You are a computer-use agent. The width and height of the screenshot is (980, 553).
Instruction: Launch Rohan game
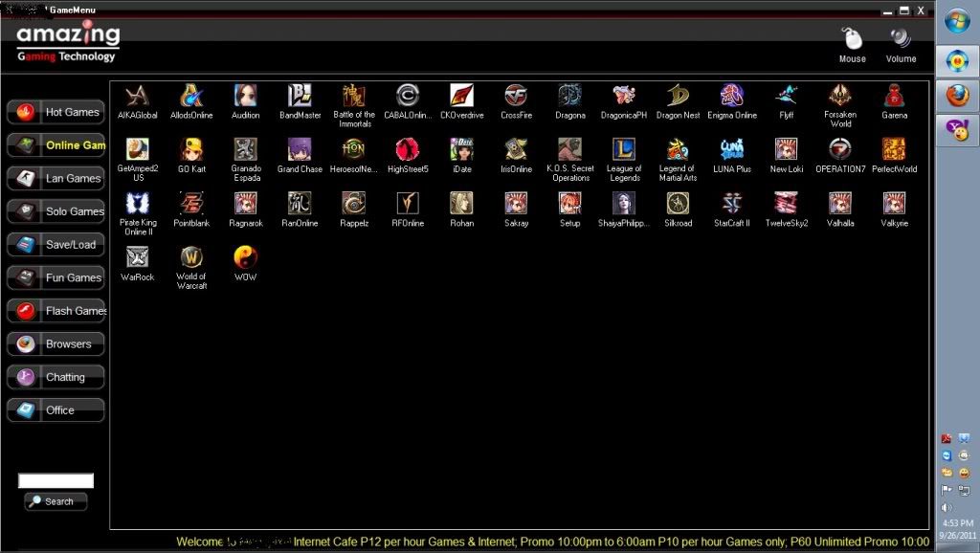pos(462,204)
